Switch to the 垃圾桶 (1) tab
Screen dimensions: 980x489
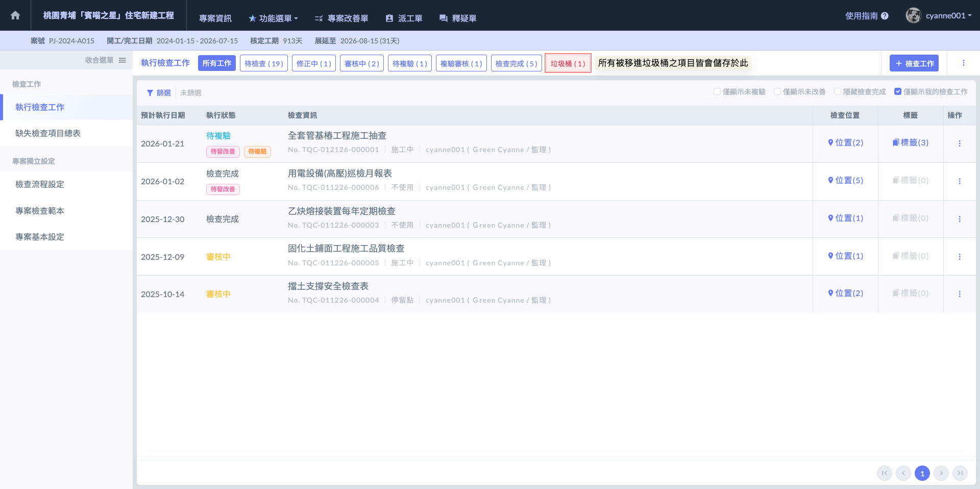(x=568, y=63)
